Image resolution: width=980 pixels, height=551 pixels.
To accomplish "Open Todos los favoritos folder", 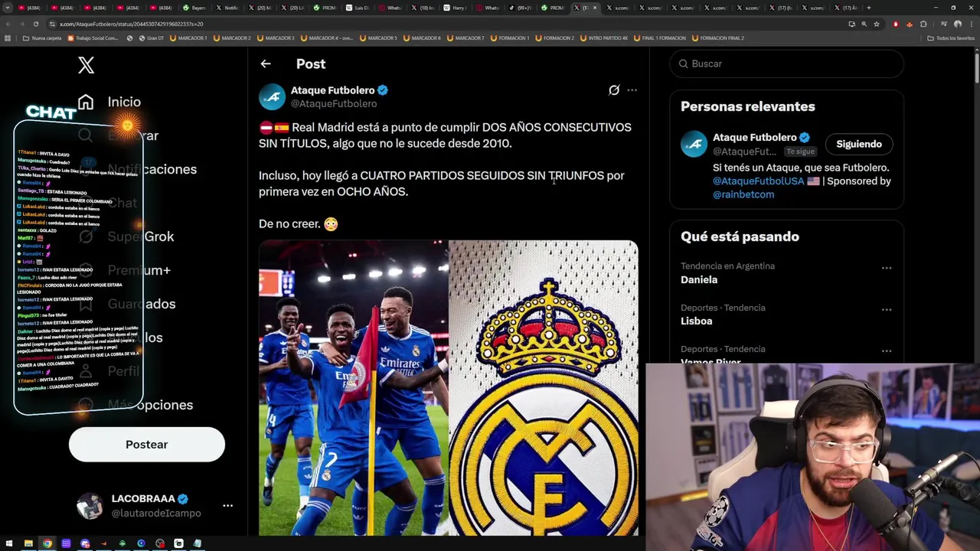I will (952, 38).
